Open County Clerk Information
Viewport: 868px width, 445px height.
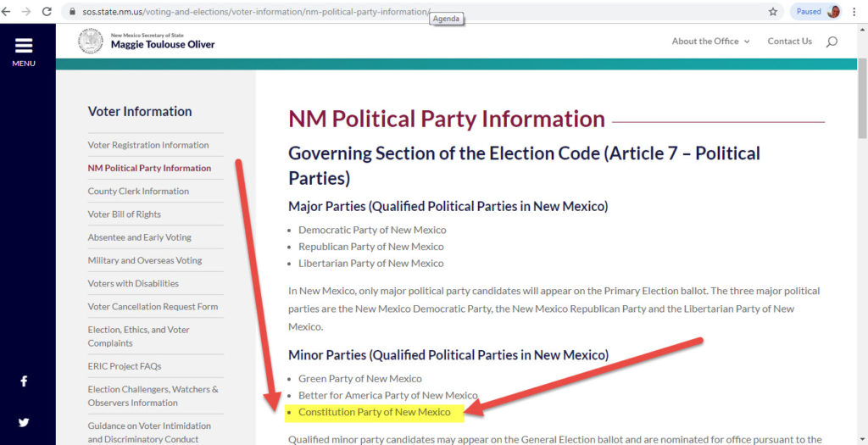click(138, 192)
